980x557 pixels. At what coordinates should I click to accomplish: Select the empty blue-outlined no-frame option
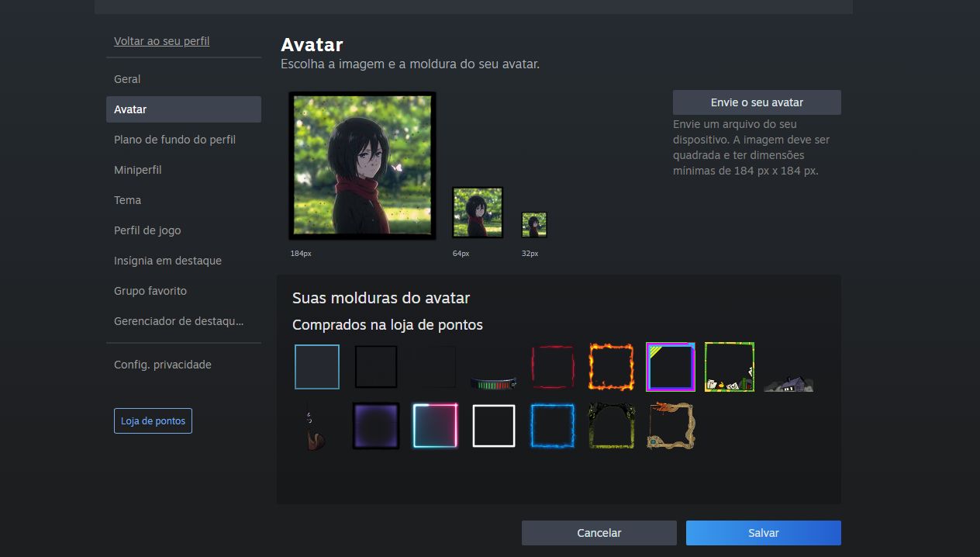[x=317, y=367]
